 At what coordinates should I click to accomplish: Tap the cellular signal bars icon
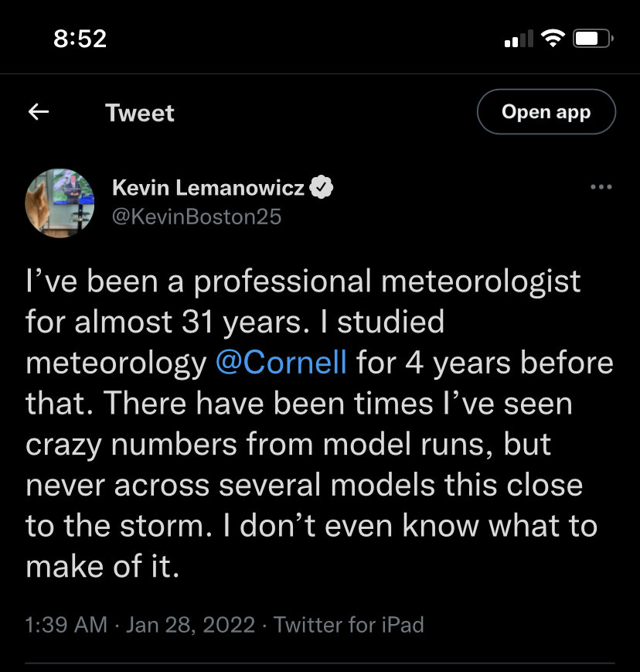519,39
